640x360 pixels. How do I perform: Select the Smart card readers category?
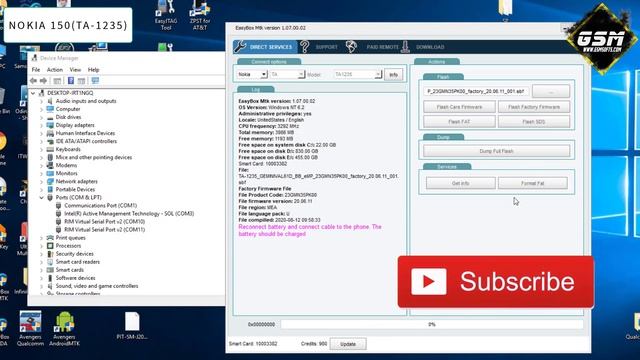(x=78, y=262)
